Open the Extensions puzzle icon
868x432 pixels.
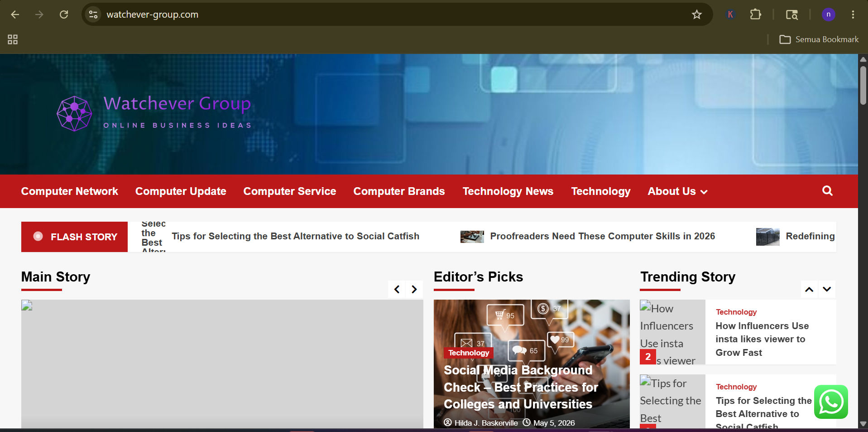755,15
